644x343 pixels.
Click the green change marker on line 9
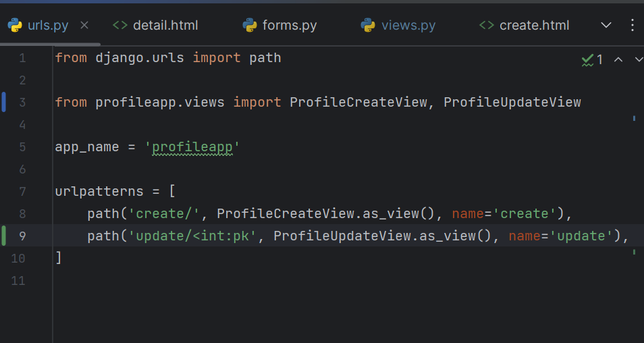point(3,236)
